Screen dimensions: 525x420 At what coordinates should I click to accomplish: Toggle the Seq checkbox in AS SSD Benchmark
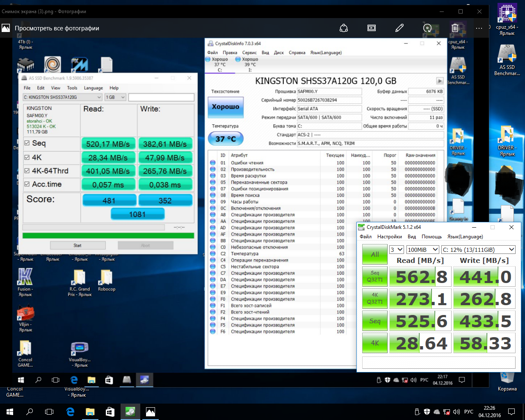(27, 143)
